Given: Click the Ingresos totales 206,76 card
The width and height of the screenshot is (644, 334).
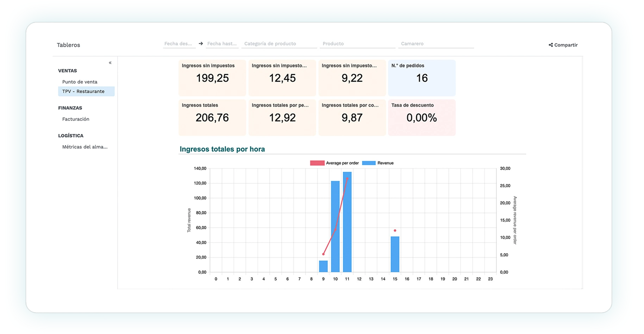Looking at the screenshot, I should click(212, 117).
